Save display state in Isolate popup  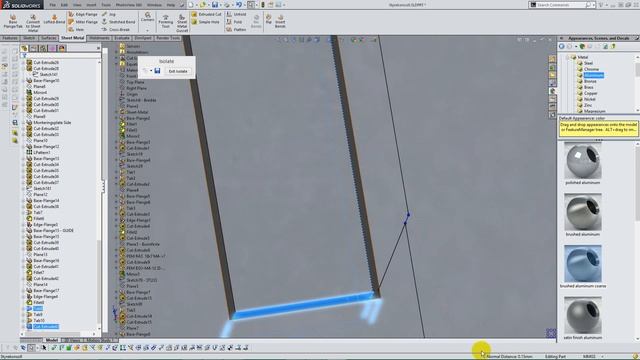157,71
